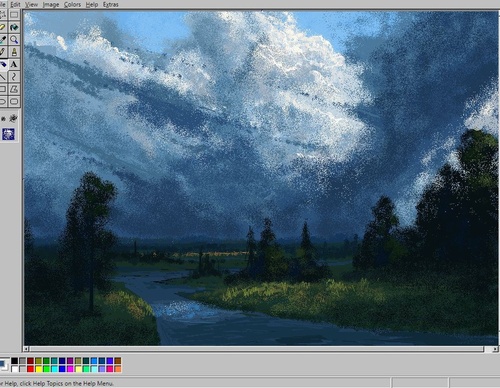Choose the periwinkle palette swatch
This screenshot has height=388, width=500.
(x=102, y=369)
